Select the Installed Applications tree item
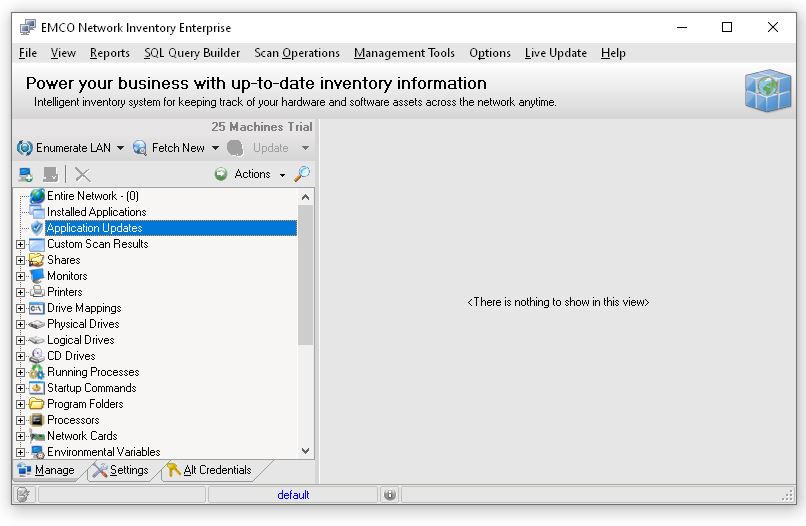 97,212
